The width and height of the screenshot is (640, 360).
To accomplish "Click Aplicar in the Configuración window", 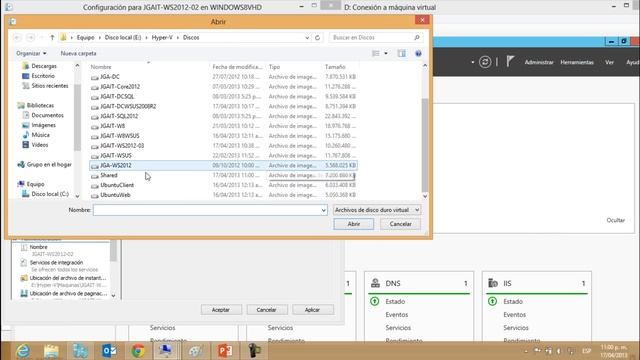I will tap(312, 310).
